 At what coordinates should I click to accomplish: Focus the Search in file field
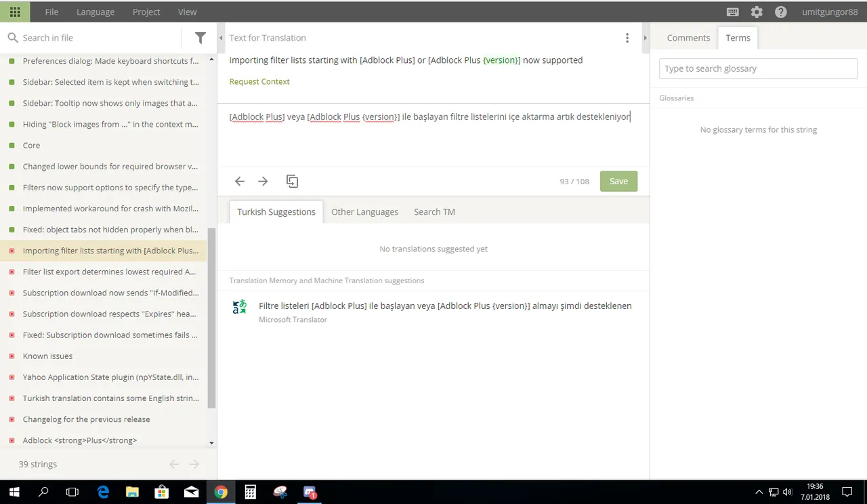[x=98, y=38]
